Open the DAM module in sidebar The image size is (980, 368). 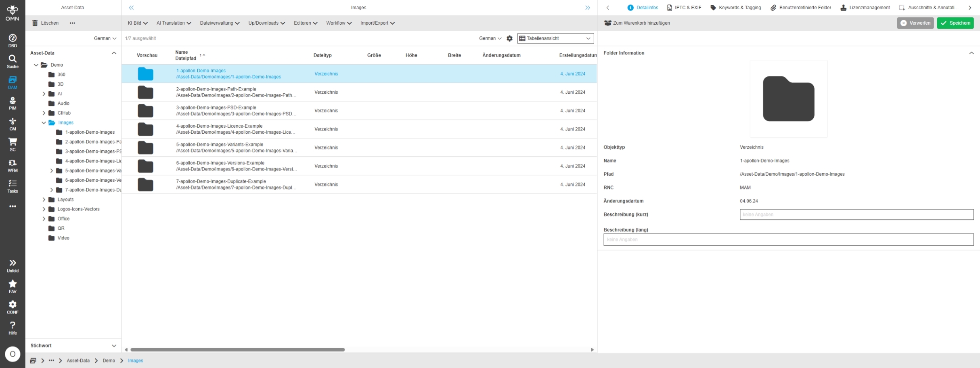[13, 82]
